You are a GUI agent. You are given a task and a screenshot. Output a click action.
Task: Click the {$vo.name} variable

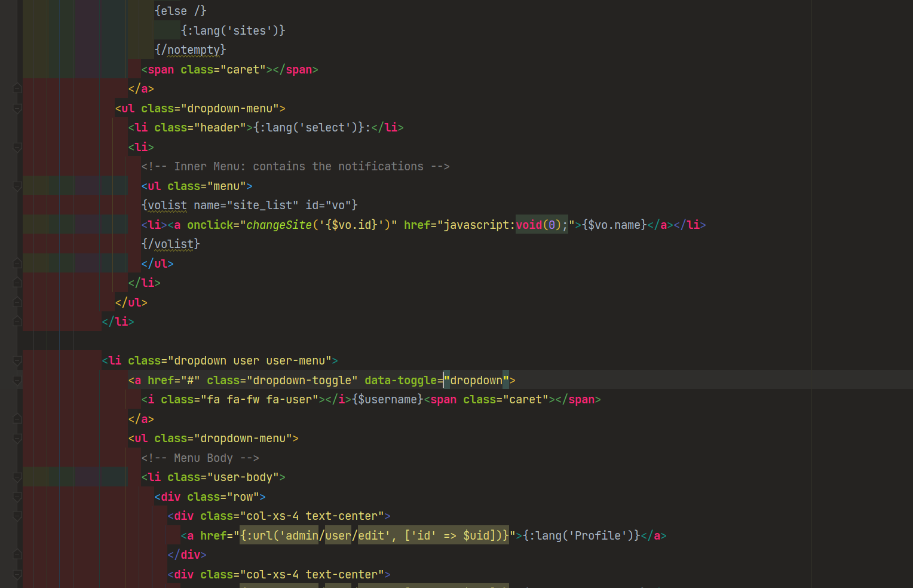tap(614, 225)
